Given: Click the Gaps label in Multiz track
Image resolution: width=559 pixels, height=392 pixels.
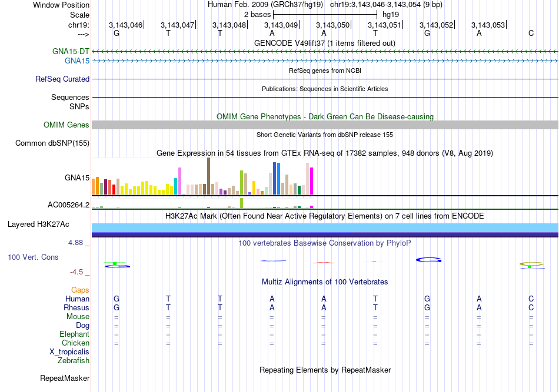Looking at the screenshot, I should tap(80, 290).
